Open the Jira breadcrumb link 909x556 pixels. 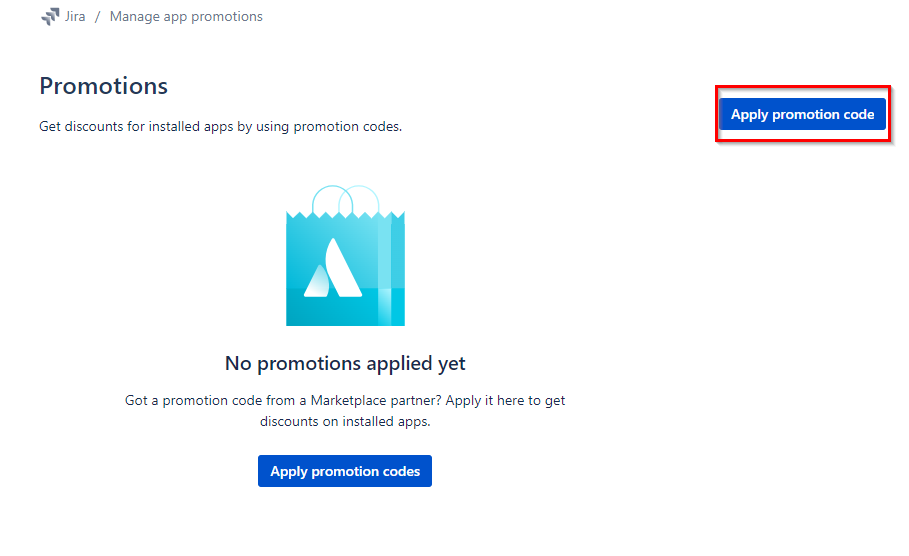[x=75, y=17]
